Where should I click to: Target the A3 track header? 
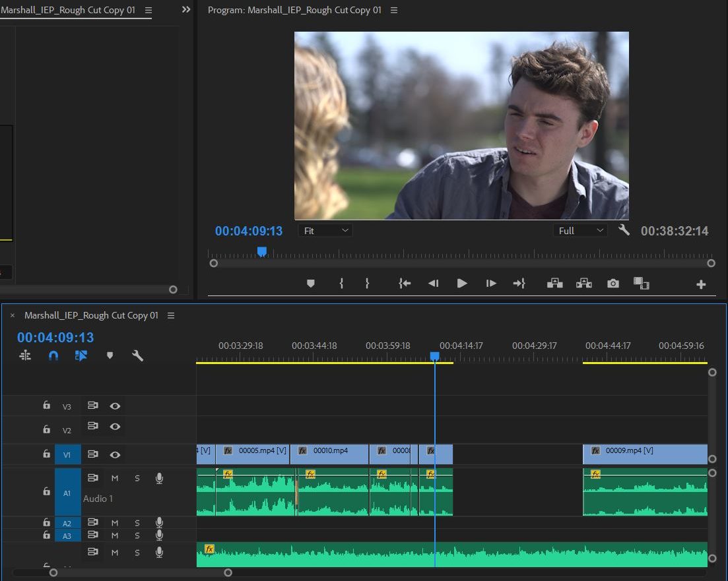point(67,535)
